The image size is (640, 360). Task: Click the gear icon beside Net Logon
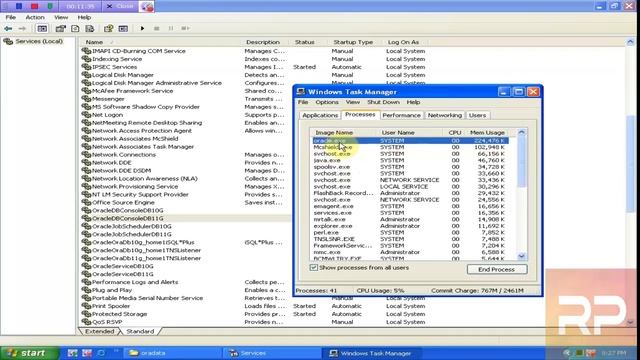coord(86,115)
